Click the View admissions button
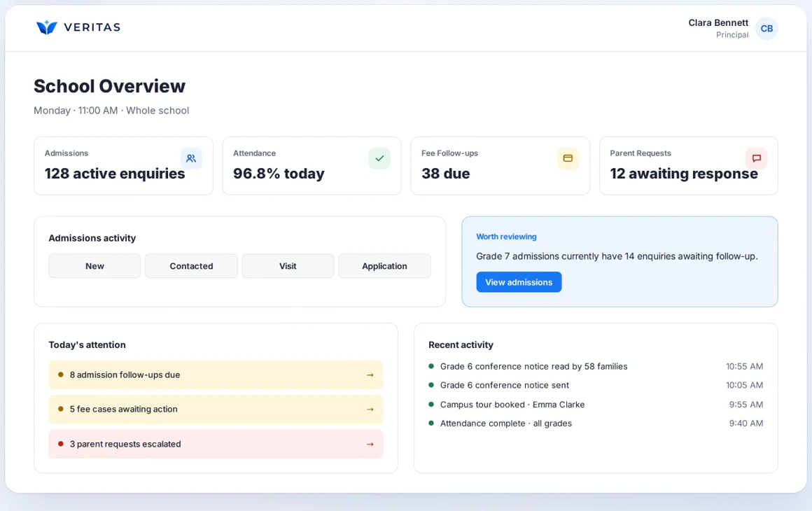The image size is (812, 511). click(x=519, y=282)
